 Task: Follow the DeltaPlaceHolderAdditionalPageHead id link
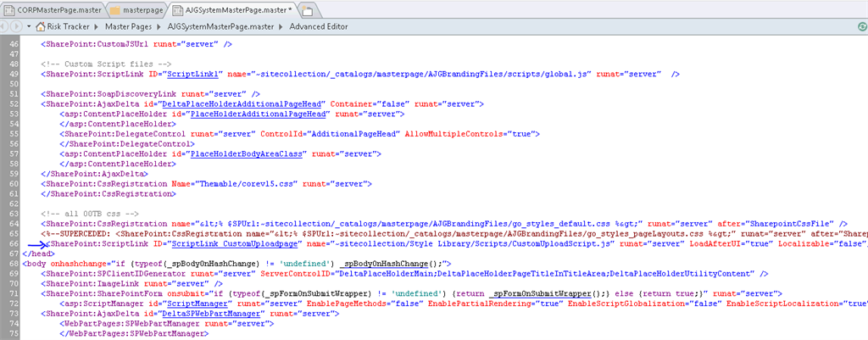pyautogui.click(x=242, y=103)
